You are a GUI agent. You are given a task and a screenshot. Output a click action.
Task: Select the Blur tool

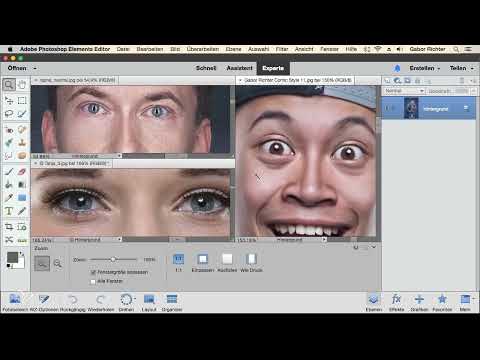(x=9, y=156)
